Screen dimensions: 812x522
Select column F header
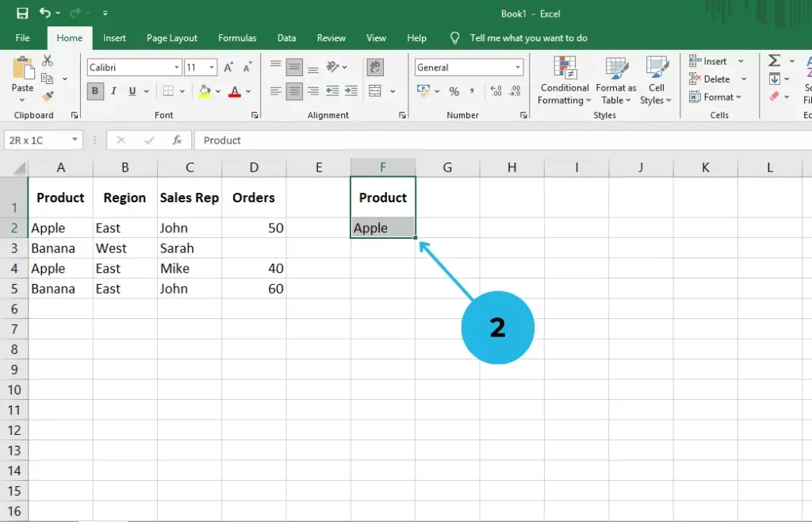(x=383, y=167)
